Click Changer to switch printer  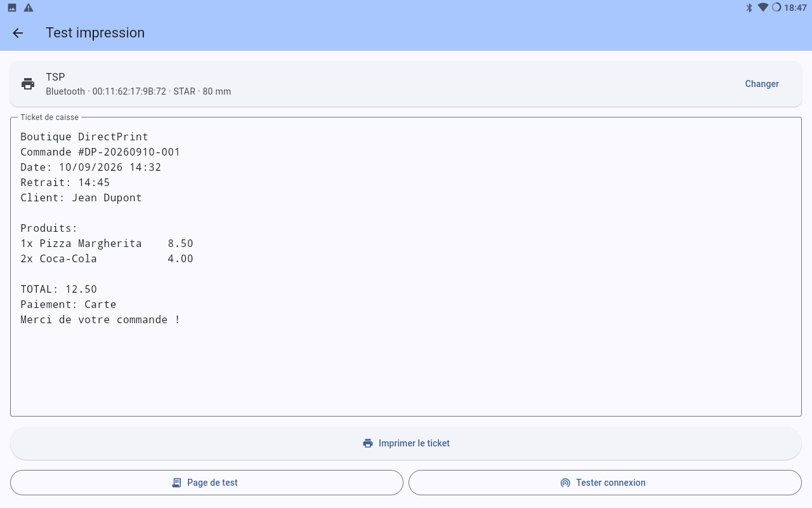762,84
